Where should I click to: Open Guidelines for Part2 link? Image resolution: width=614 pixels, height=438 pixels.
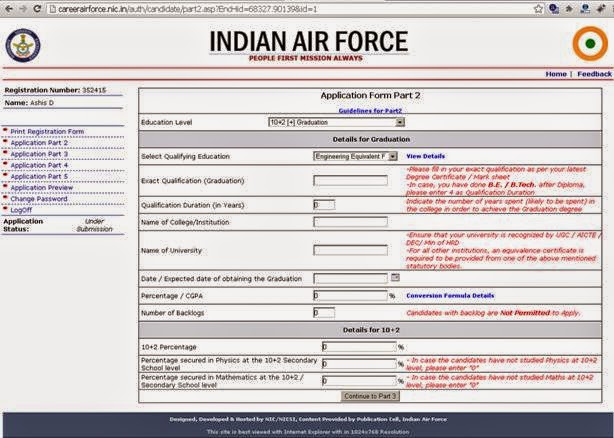[x=370, y=111]
